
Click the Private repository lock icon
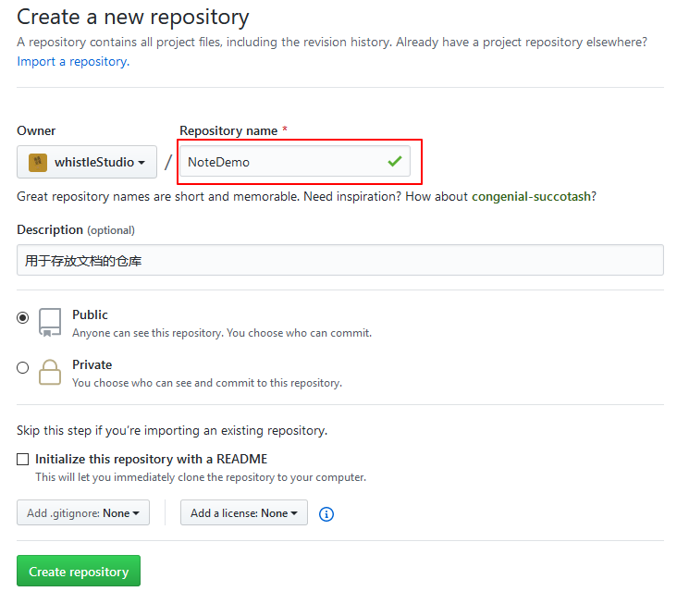pos(50,372)
